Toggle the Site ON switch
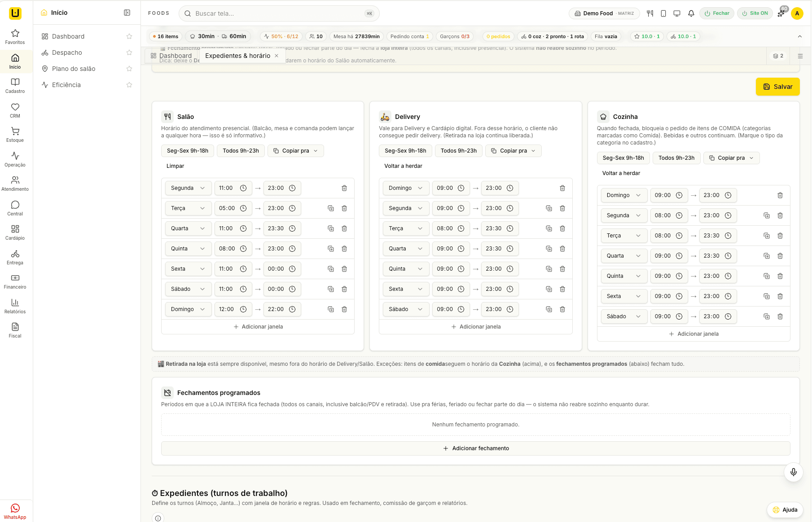Image resolution: width=812 pixels, height=522 pixels. click(x=755, y=13)
